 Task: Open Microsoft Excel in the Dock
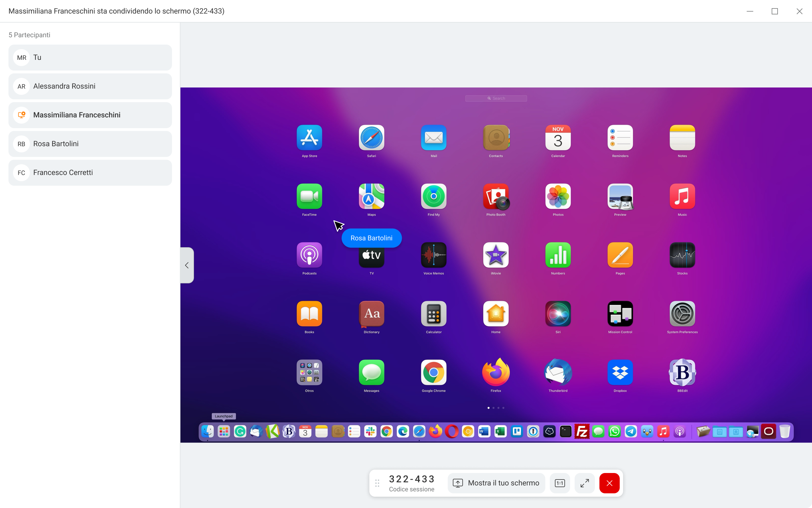tap(501, 432)
